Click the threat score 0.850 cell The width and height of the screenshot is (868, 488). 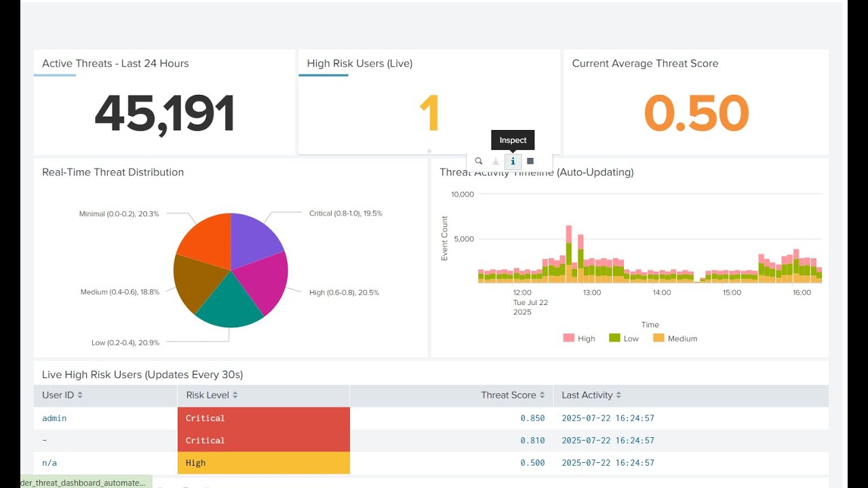pyautogui.click(x=532, y=418)
